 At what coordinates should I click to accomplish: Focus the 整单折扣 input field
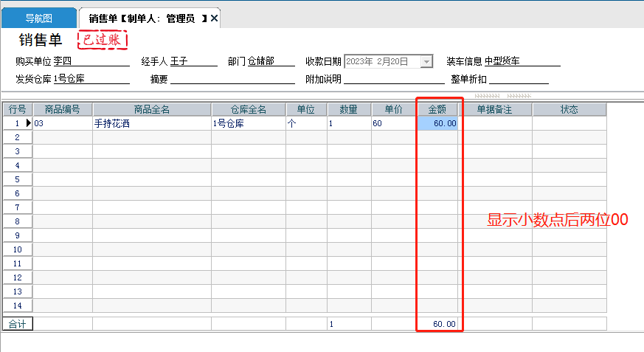[519, 79]
